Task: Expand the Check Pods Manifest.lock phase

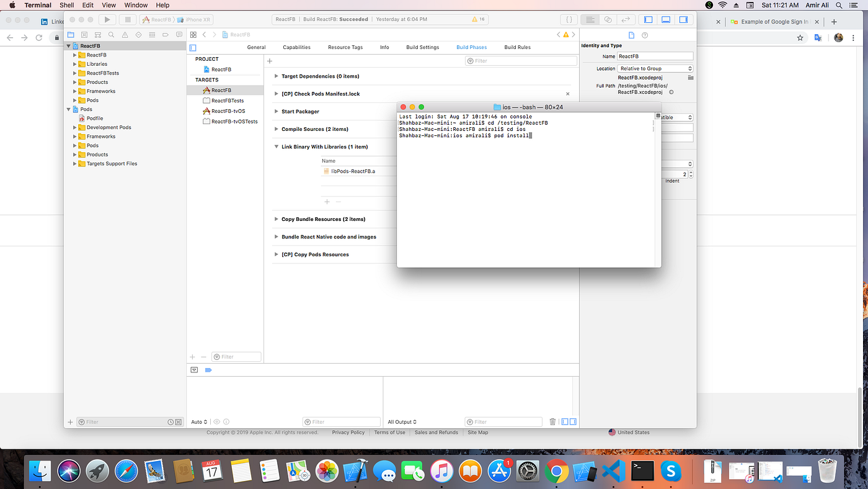Action: point(277,94)
